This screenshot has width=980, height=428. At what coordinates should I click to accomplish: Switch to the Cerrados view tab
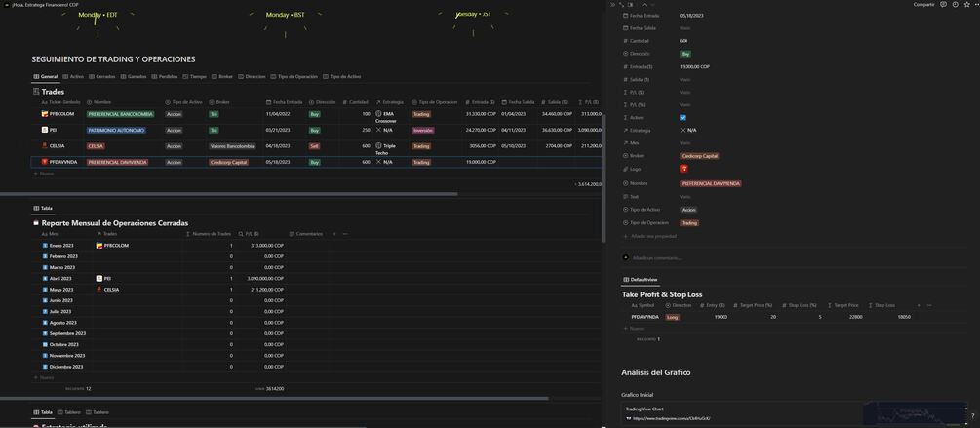pos(101,77)
